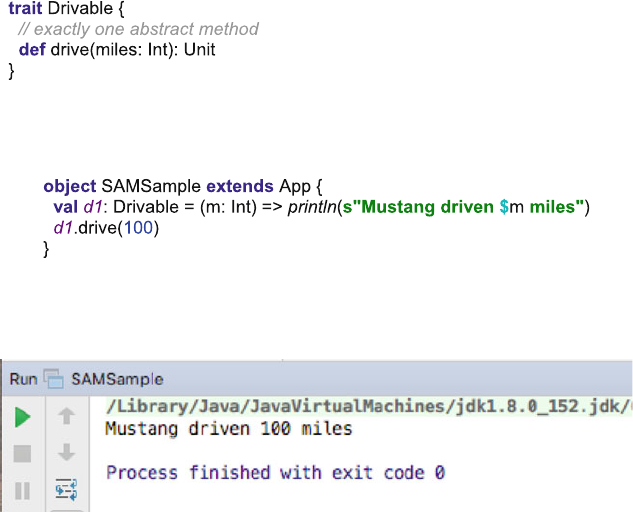Click the "extends" keyword
Viewport: 633px width, 512px height.
pos(240,186)
